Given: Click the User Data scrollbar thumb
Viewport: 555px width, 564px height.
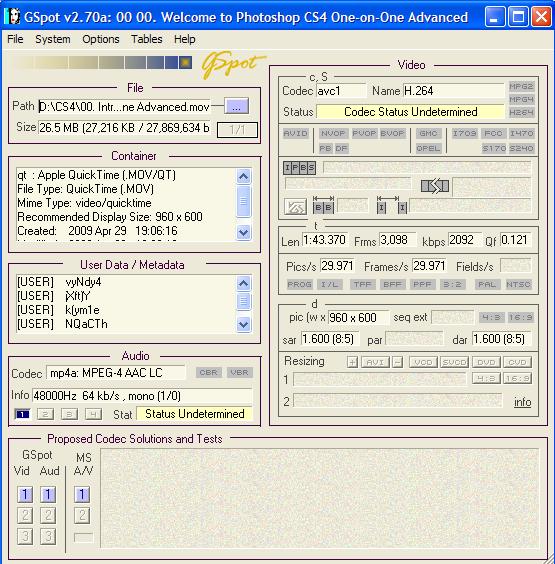Looking at the screenshot, I should [244, 301].
